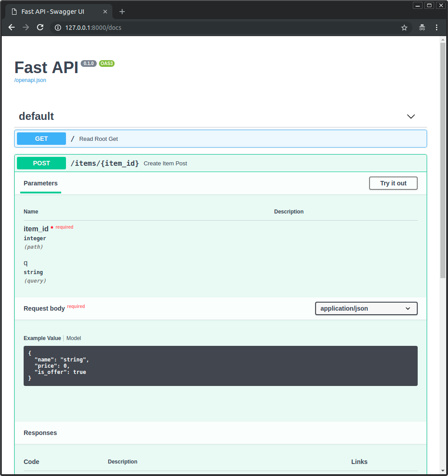Screen dimensions: 448x476
Task: Collapse the default section with its chevron
Action: [411, 116]
